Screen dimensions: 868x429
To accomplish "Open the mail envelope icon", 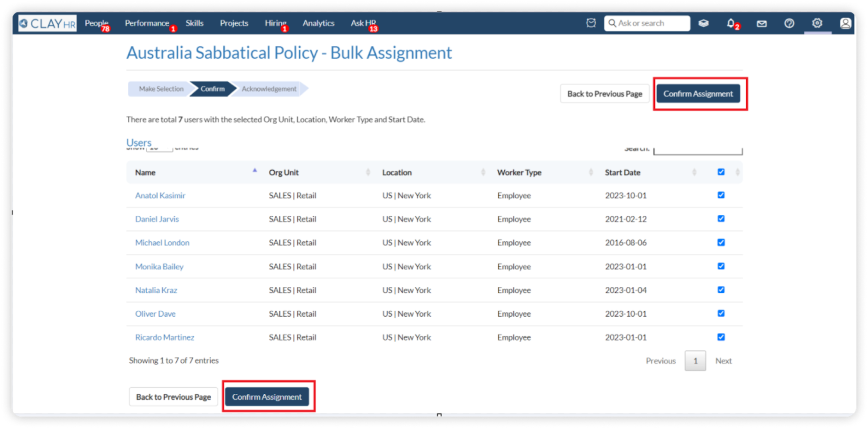I will coord(762,23).
